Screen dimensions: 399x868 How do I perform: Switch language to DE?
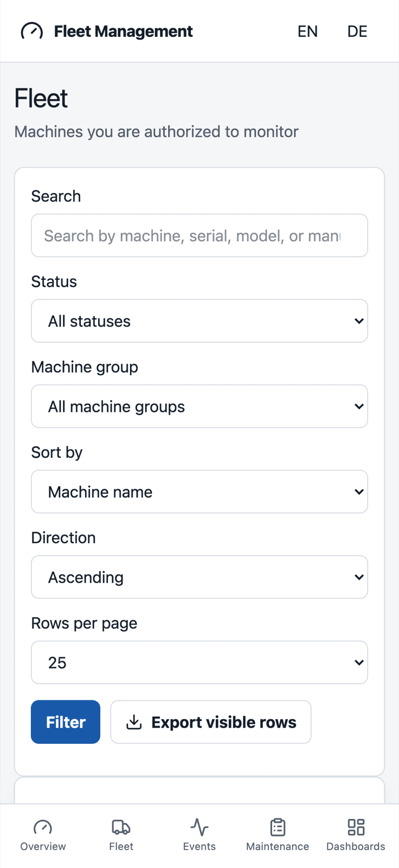[x=357, y=31]
